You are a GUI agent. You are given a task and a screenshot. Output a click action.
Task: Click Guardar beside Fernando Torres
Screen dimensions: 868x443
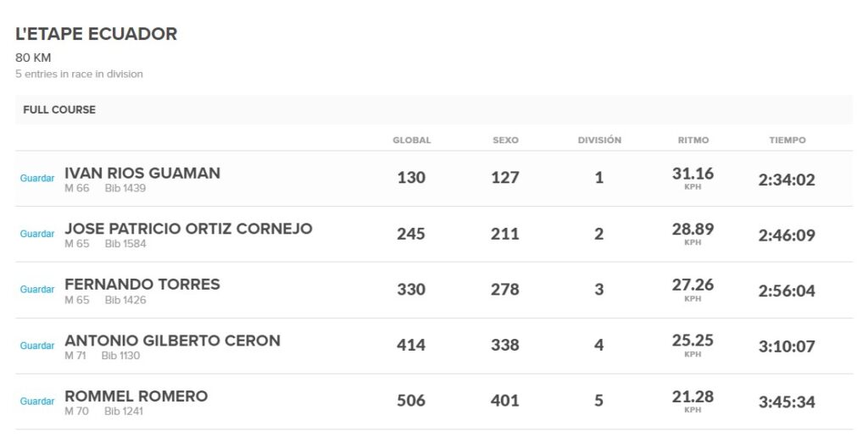pyautogui.click(x=37, y=289)
